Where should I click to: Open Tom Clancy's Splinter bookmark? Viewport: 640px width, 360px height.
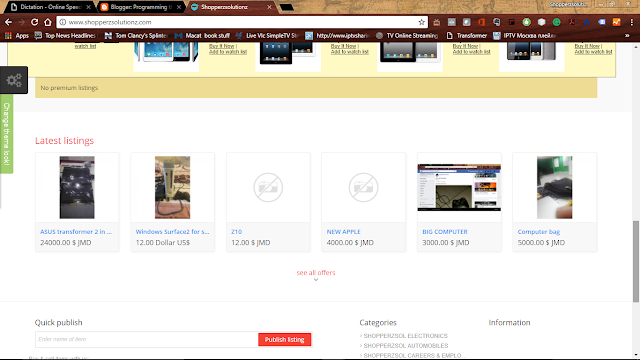pyautogui.click(x=136, y=36)
